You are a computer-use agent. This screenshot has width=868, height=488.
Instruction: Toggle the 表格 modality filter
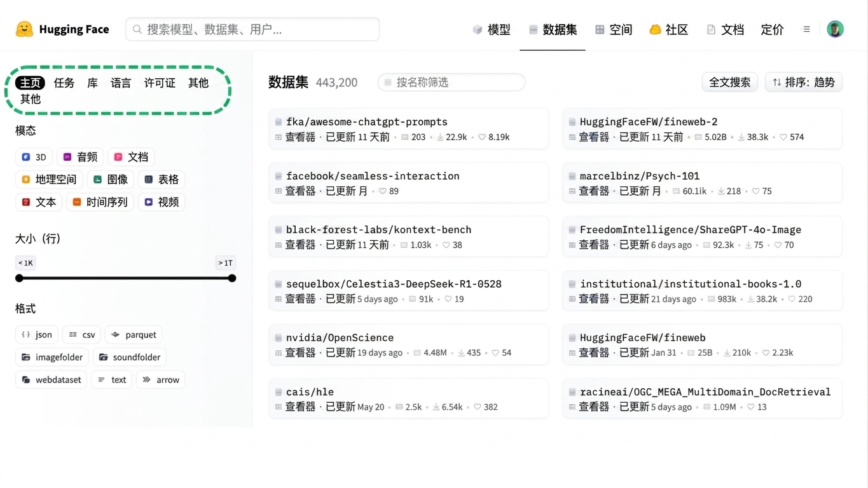pos(161,180)
